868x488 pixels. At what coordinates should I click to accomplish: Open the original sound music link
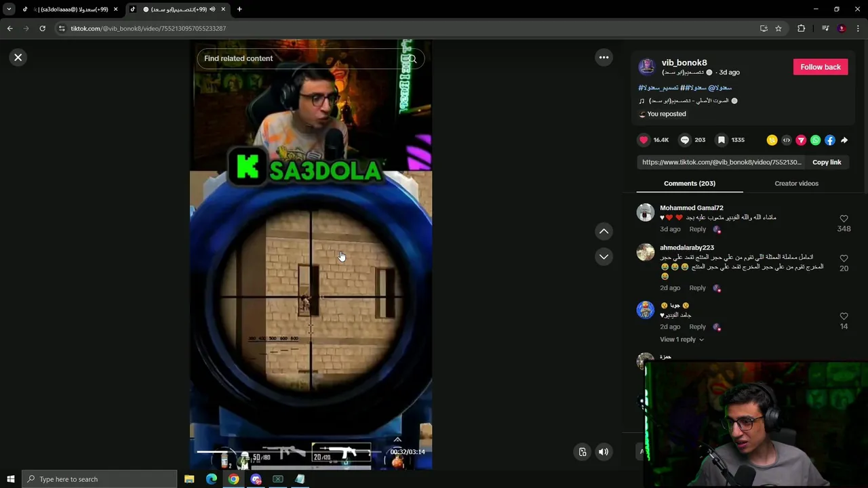(x=688, y=101)
